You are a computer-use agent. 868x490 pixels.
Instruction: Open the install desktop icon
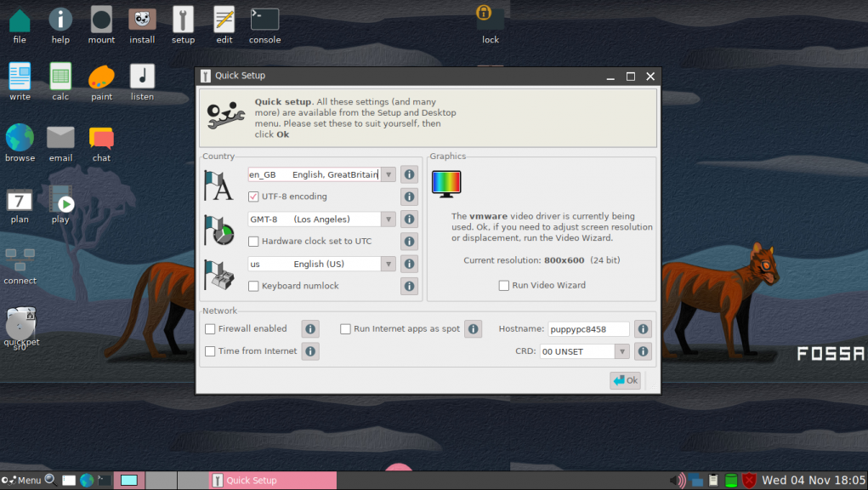click(142, 25)
